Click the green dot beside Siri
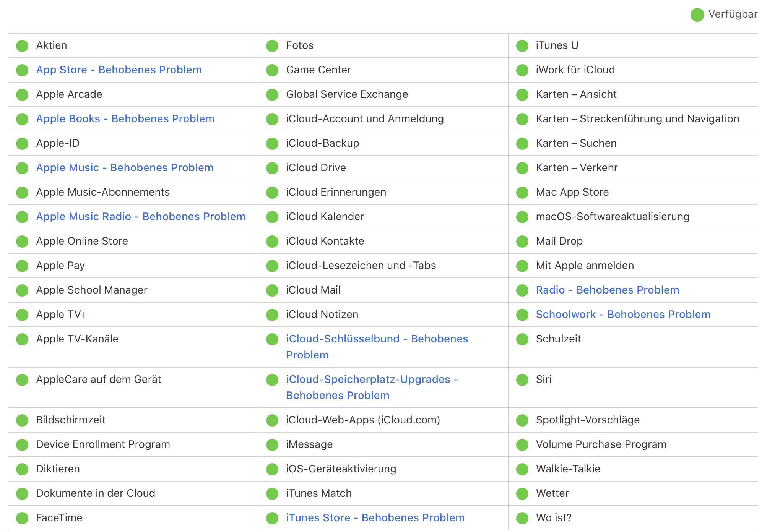767x532 pixels. [522, 380]
